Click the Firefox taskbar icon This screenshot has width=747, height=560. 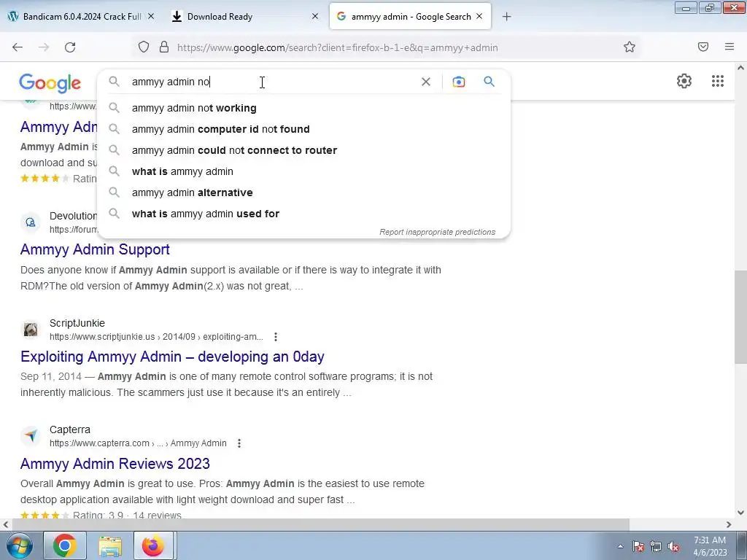[x=153, y=545]
